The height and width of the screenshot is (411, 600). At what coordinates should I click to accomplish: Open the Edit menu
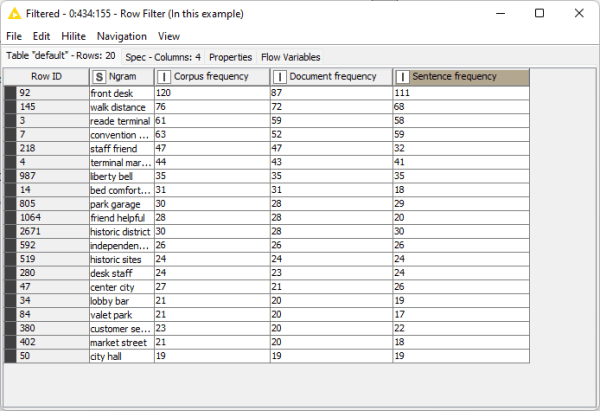coord(41,36)
